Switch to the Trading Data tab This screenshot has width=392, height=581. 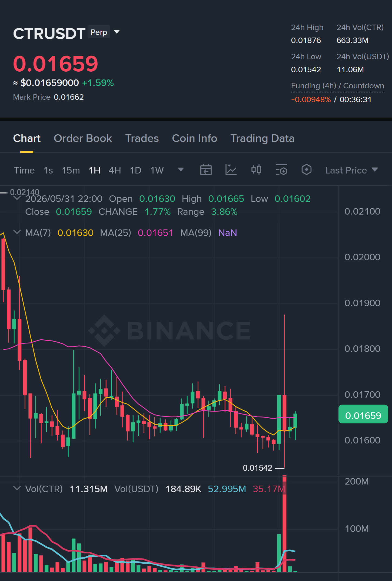click(262, 138)
